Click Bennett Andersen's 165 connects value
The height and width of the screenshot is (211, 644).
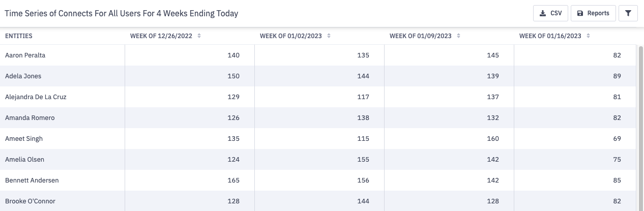point(233,180)
